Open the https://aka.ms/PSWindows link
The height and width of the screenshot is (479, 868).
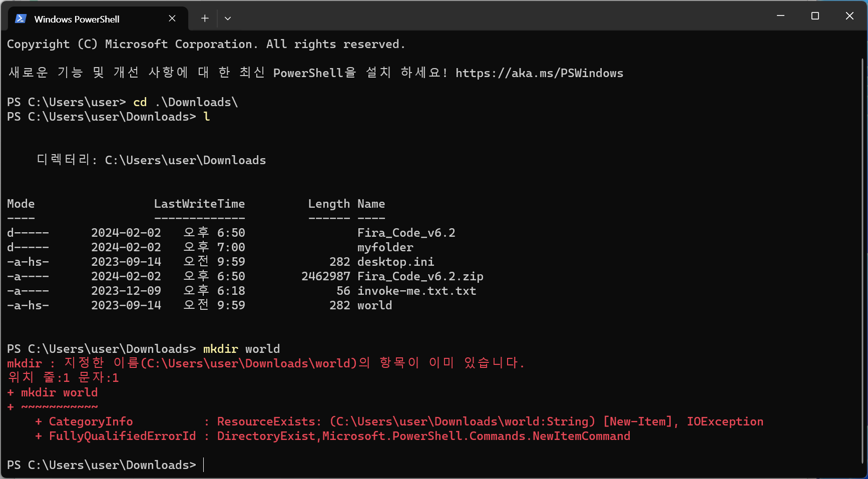click(x=539, y=73)
